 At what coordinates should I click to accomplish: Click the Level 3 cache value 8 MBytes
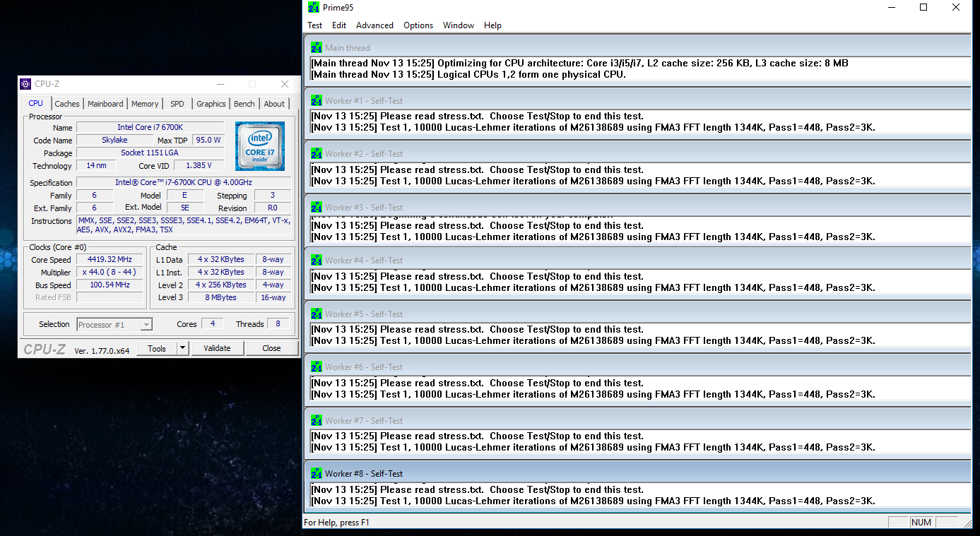pos(221,298)
